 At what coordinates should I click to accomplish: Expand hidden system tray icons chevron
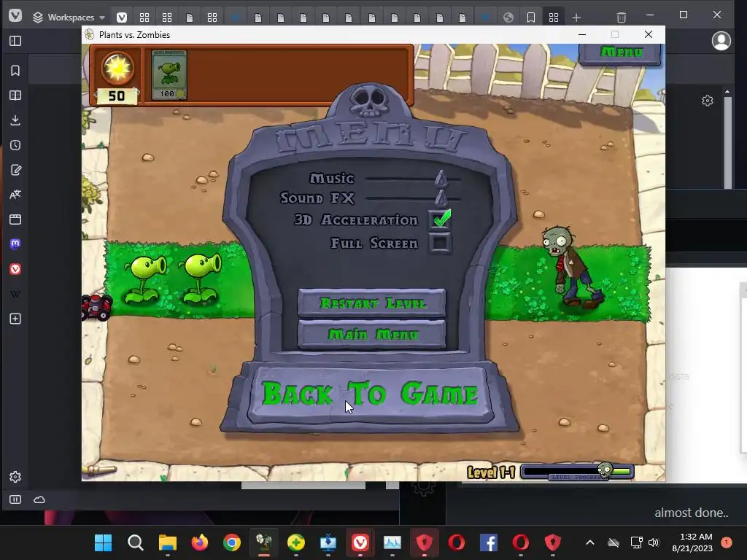click(589, 542)
